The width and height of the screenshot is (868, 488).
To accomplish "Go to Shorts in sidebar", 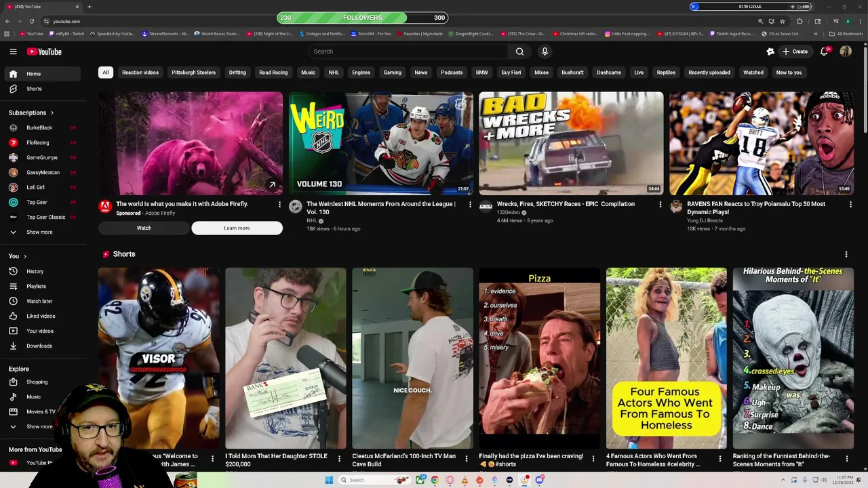I will click(43, 89).
